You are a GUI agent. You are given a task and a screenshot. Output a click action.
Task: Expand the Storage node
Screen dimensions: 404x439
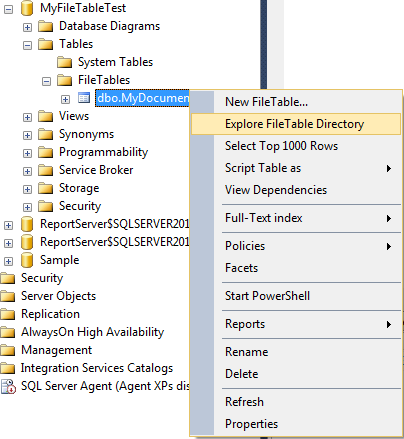tap(27, 189)
